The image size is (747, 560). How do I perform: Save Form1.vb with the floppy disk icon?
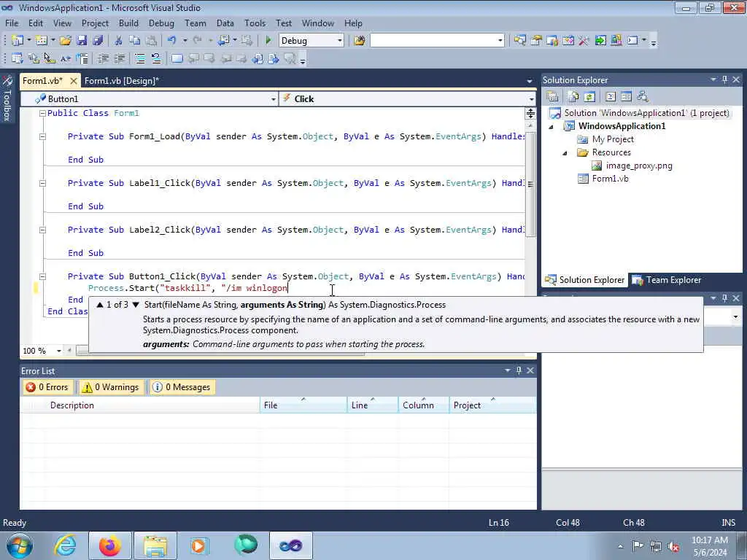[x=82, y=41]
